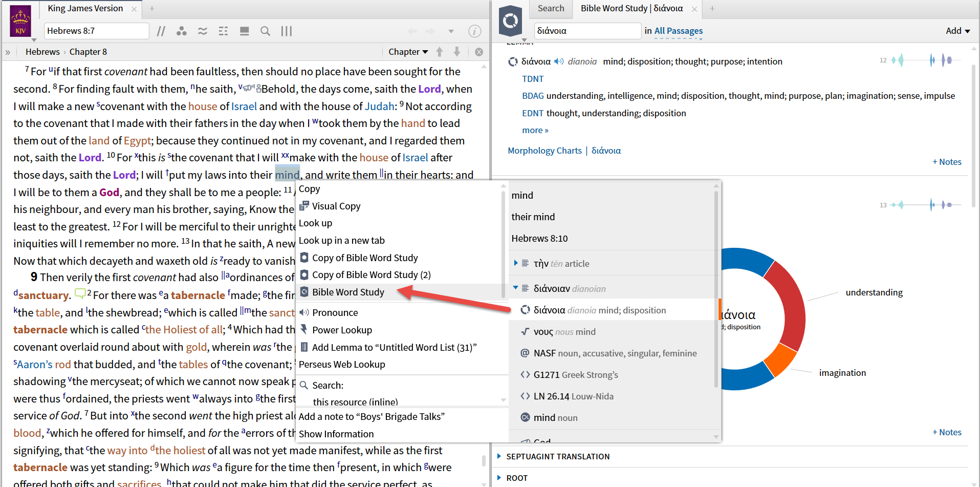Select NASF morphology row

click(612, 353)
